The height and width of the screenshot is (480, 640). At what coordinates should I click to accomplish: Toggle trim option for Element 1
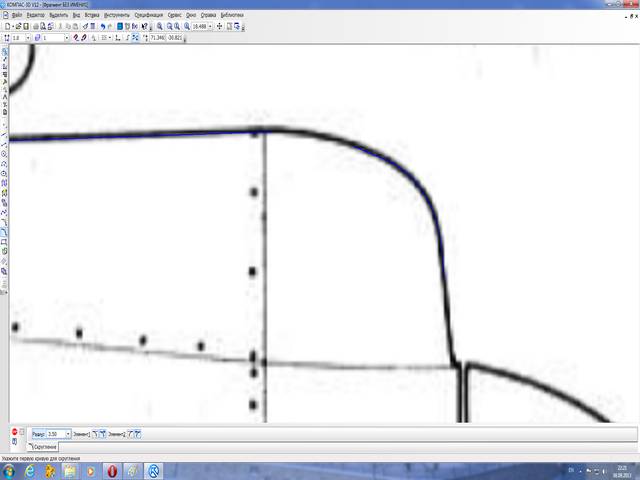101,434
